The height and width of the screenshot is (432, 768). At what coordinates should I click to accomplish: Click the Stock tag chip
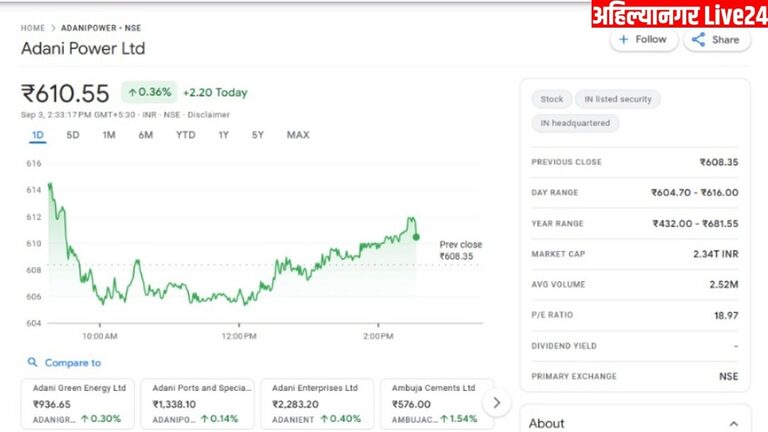click(552, 99)
